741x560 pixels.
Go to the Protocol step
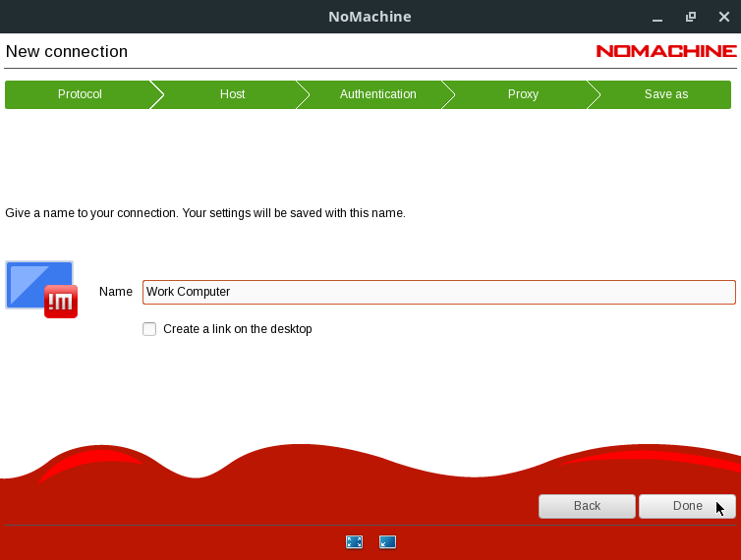(80, 94)
